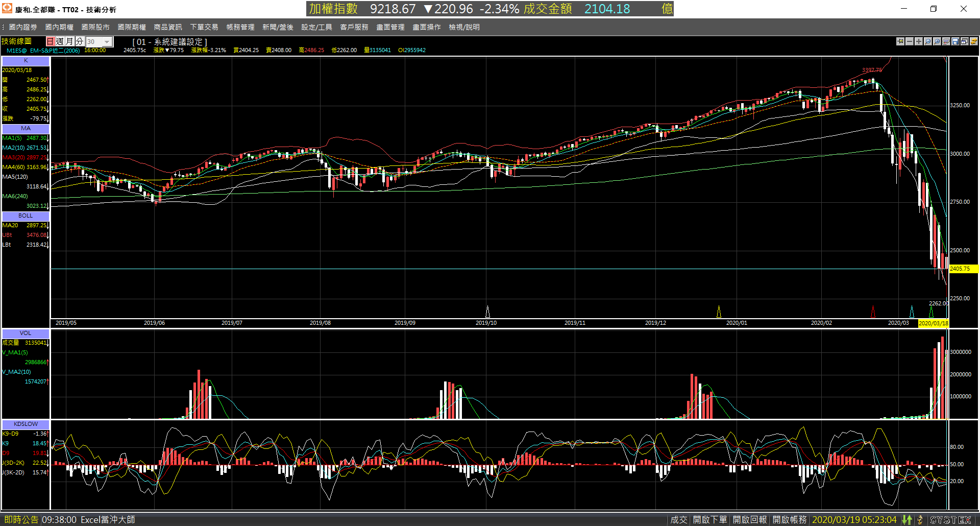The width and height of the screenshot is (980, 526).
Task: Open the 國際股市 menu
Action: [95, 27]
